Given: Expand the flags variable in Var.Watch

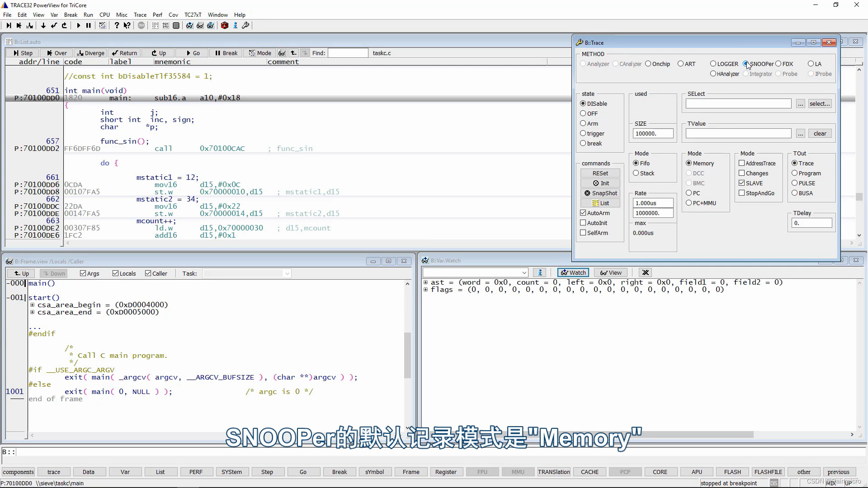Looking at the screenshot, I should click(x=425, y=290).
